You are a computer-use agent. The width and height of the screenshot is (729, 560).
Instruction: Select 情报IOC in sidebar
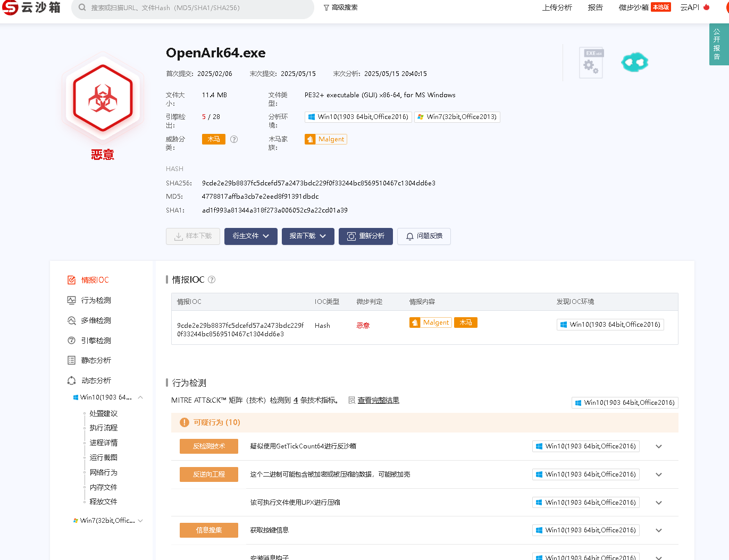(x=95, y=280)
